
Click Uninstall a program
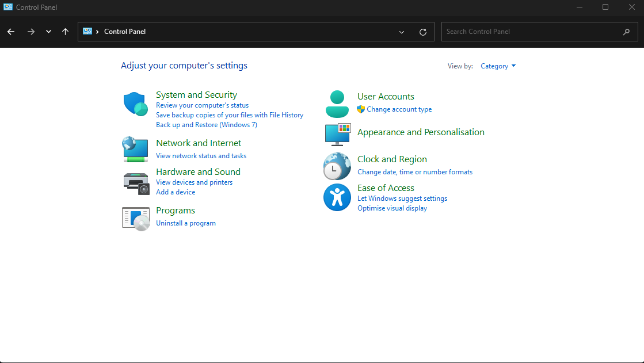pyautogui.click(x=186, y=223)
